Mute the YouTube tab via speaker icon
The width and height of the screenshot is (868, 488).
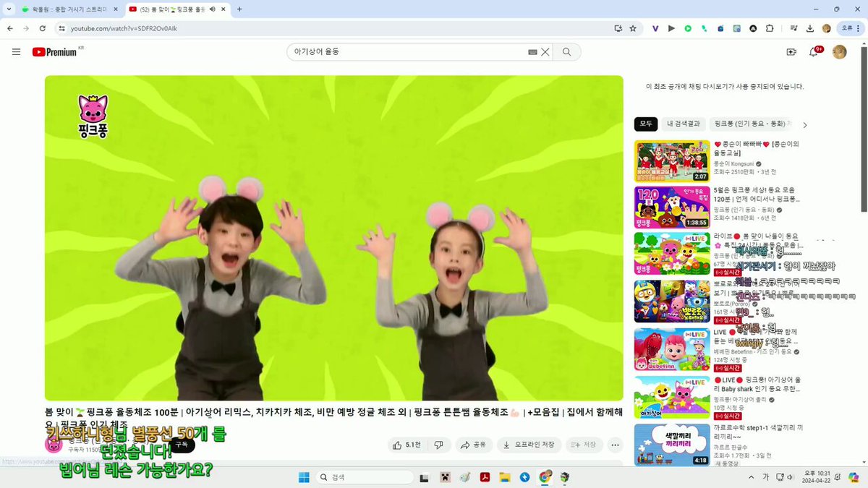(213, 9)
